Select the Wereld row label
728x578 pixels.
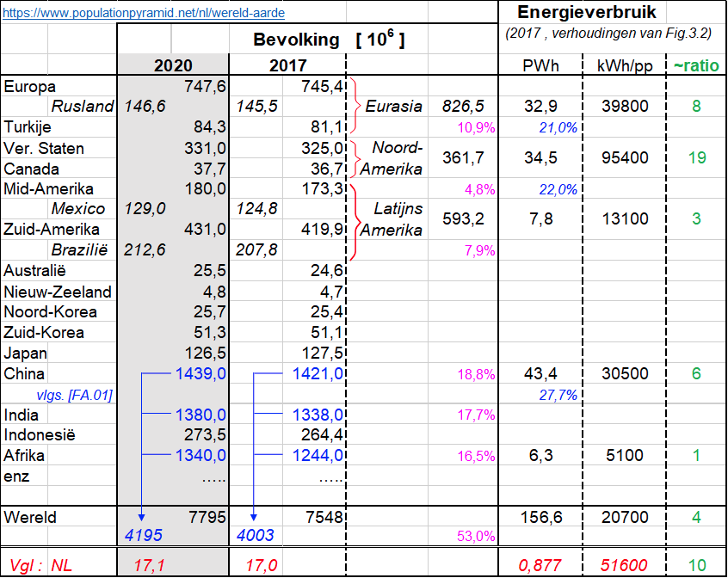[30, 518]
